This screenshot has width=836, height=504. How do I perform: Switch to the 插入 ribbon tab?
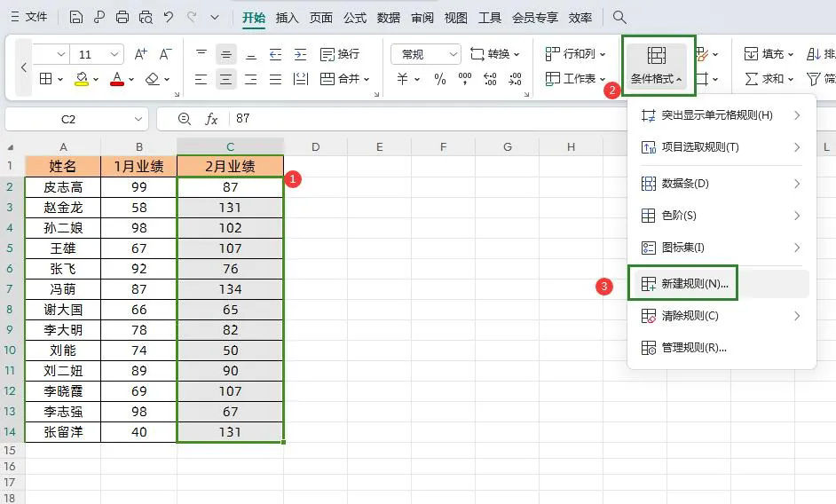pyautogui.click(x=287, y=17)
